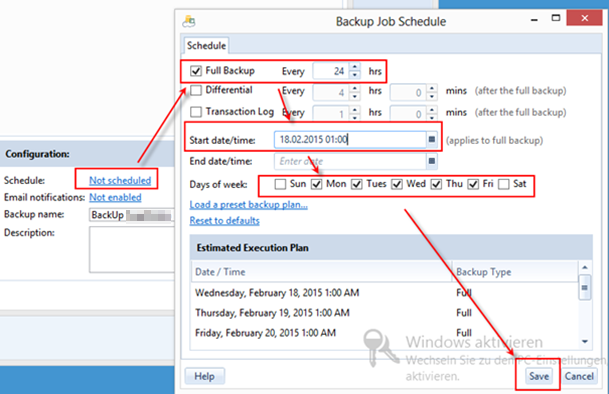
Task: Click the Description text box in Configuration
Action: [x=131, y=249]
